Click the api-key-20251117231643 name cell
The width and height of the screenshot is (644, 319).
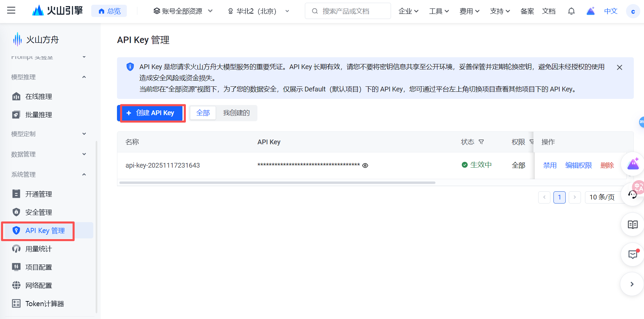[x=163, y=165]
